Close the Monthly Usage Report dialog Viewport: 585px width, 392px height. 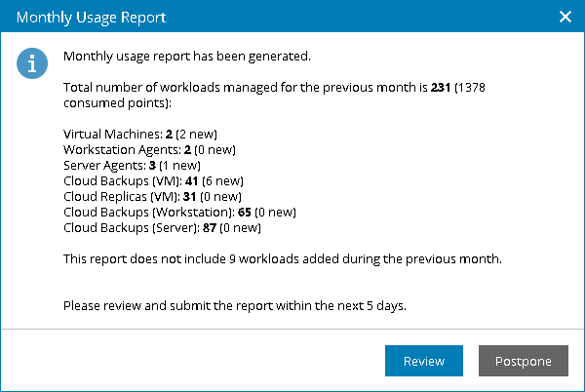(565, 17)
